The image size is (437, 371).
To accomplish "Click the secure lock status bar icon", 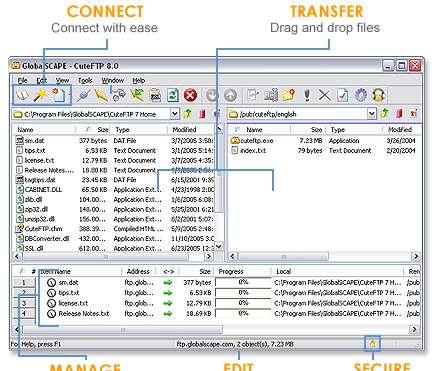I will coord(372,343).
